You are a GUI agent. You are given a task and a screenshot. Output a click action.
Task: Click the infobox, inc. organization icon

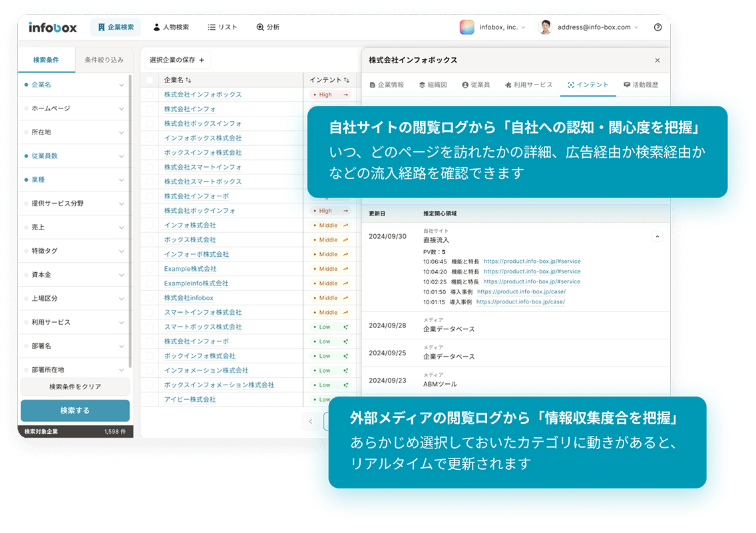(x=467, y=27)
